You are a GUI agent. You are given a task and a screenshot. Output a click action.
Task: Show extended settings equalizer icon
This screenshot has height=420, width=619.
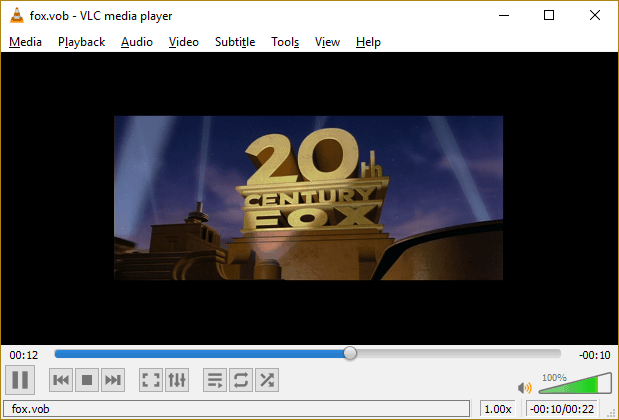(177, 380)
